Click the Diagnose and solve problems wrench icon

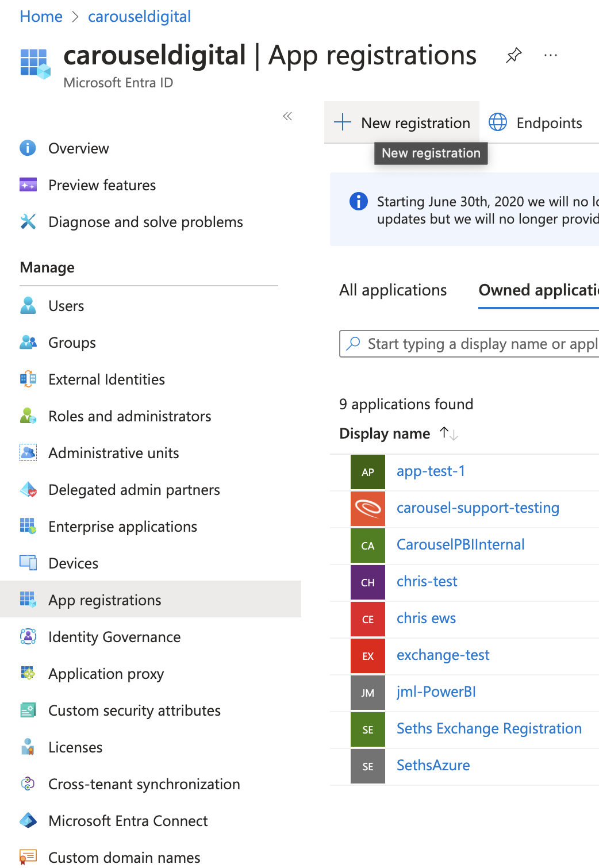[28, 222]
